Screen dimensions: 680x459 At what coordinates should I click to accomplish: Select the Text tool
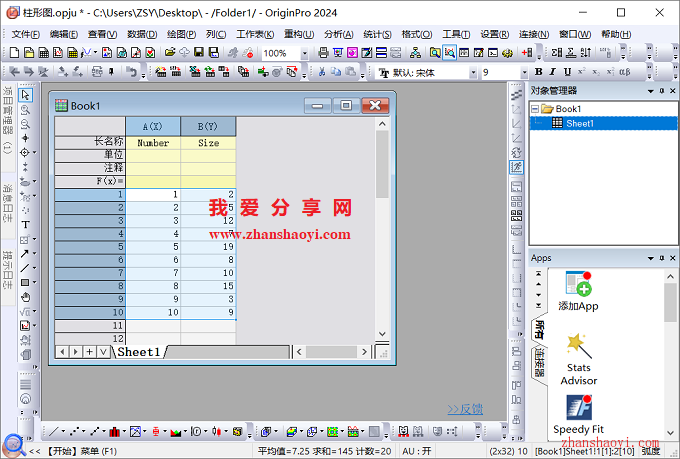coord(25,225)
